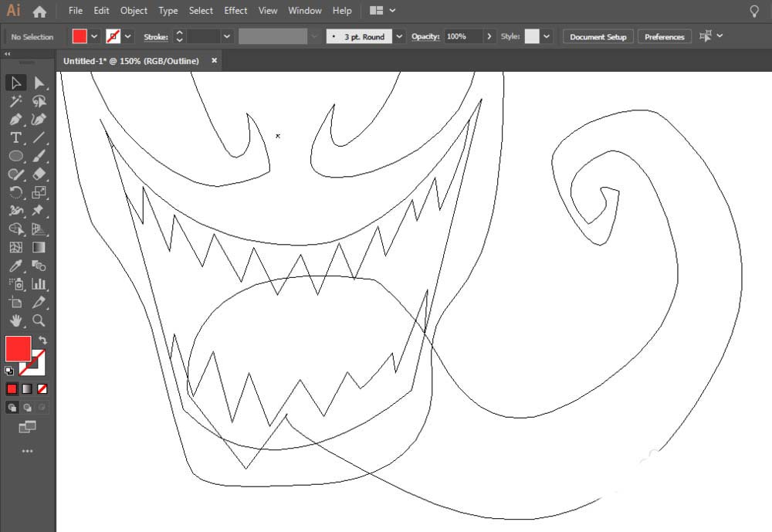The width and height of the screenshot is (772, 532).
Task: Open the Stroke panel link
Action: 156,37
